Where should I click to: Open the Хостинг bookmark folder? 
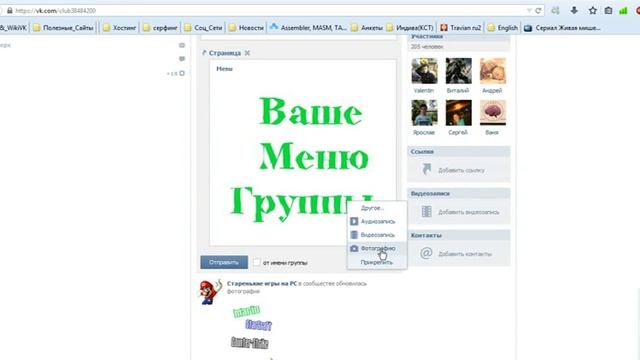[x=120, y=28]
